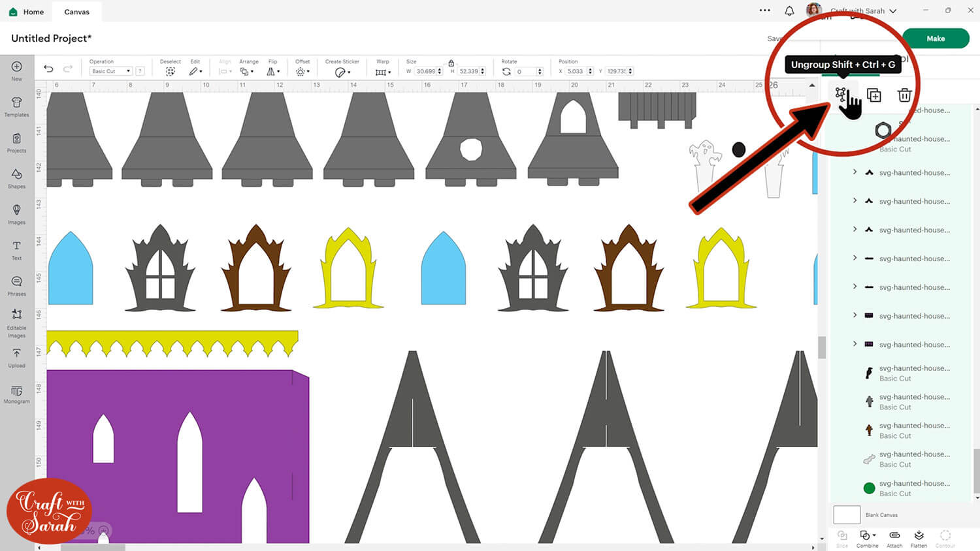The width and height of the screenshot is (980, 551).
Task: Click the Upload tool
Action: click(x=17, y=358)
